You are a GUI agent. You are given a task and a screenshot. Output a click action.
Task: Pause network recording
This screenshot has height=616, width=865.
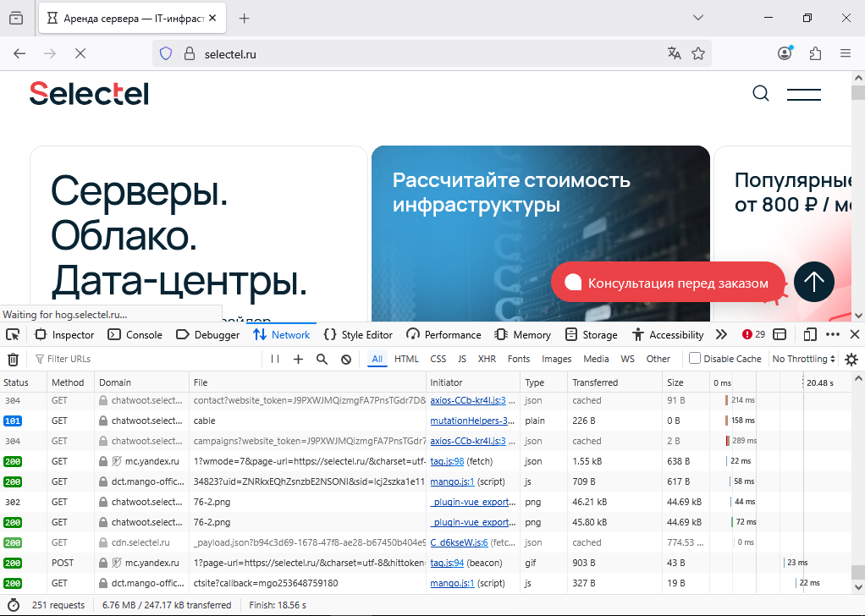pyautogui.click(x=275, y=359)
